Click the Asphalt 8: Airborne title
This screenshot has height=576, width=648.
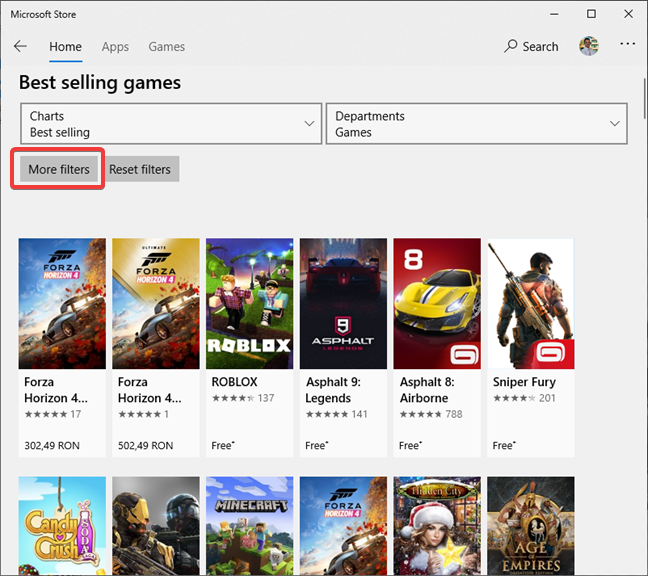click(x=427, y=390)
